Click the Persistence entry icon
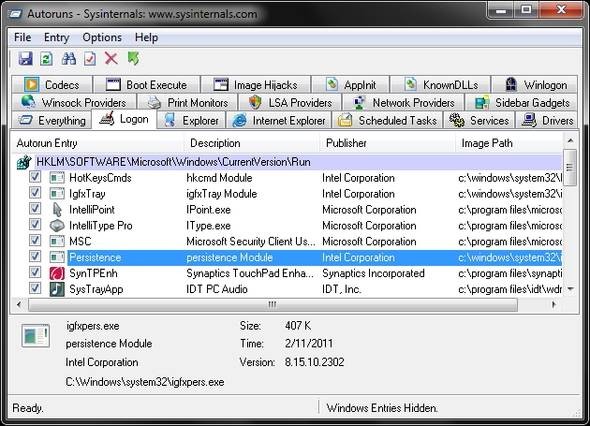 57,257
